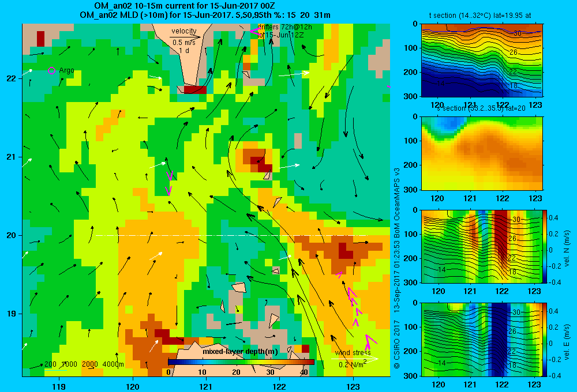This screenshot has width=577, height=392.
Task: Click the '0.5 m/s' velocity legend text
Action: tap(184, 43)
